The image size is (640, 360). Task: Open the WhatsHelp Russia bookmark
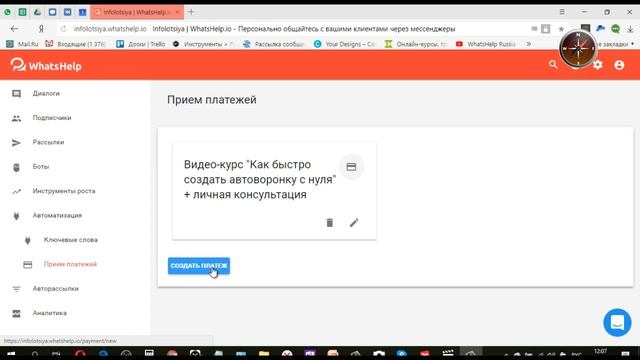coord(486,44)
